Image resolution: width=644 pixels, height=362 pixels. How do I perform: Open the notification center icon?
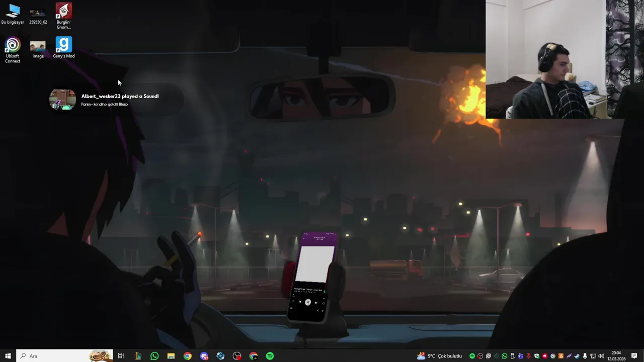634,356
